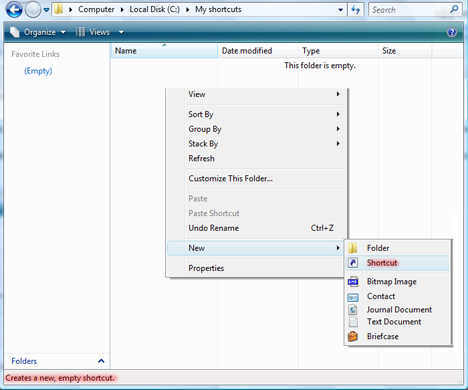This screenshot has width=468, height=390.
Task: Choose Journal Document from New submenu
Action: (x=398, y=310)
